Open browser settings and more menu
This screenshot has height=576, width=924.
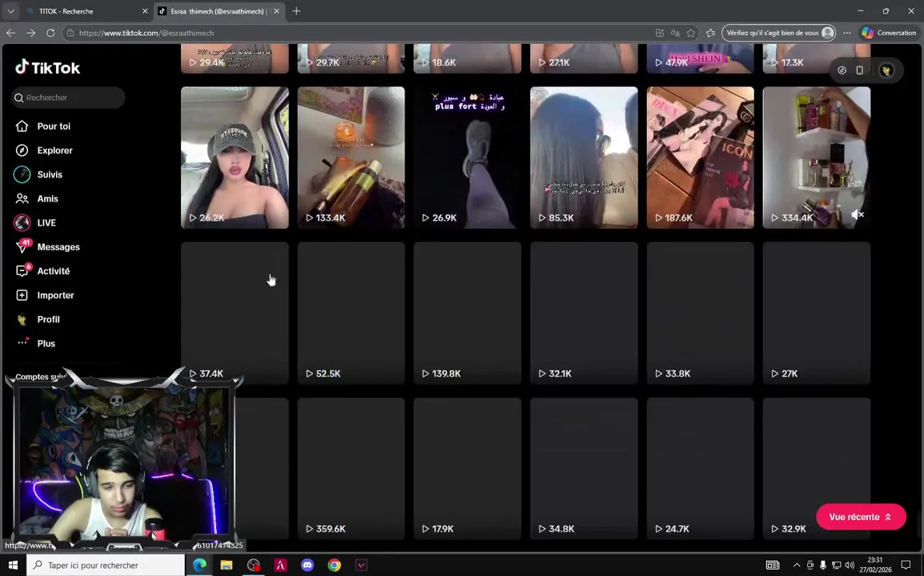tap(847, 33)
